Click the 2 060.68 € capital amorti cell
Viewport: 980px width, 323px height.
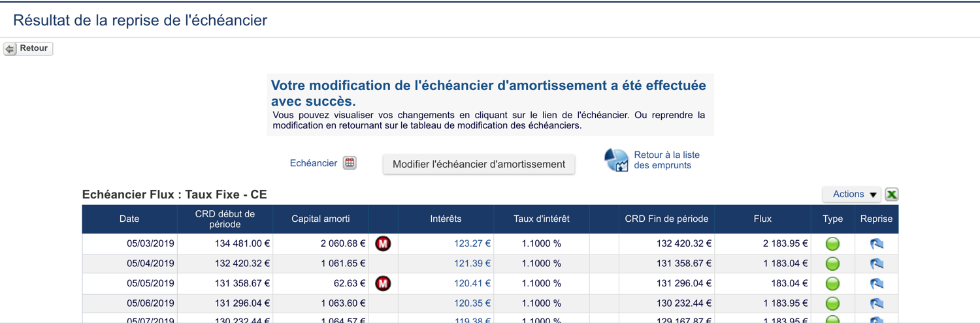(321, 243)
